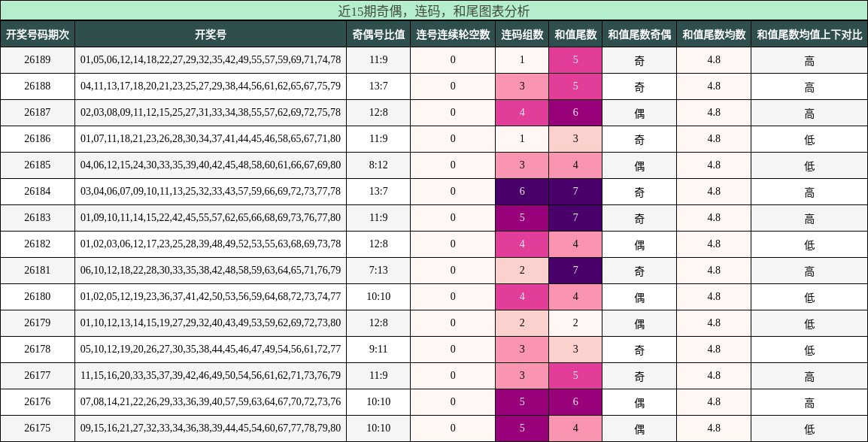
Task: Click the draw numbers starting 01,02,03,06,12
Action: coord(211,244)
